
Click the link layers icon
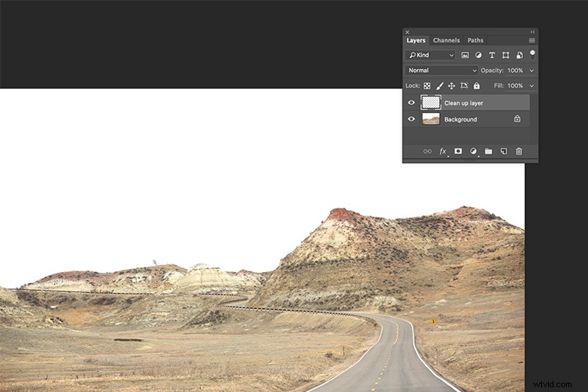(x=427, y=151)
